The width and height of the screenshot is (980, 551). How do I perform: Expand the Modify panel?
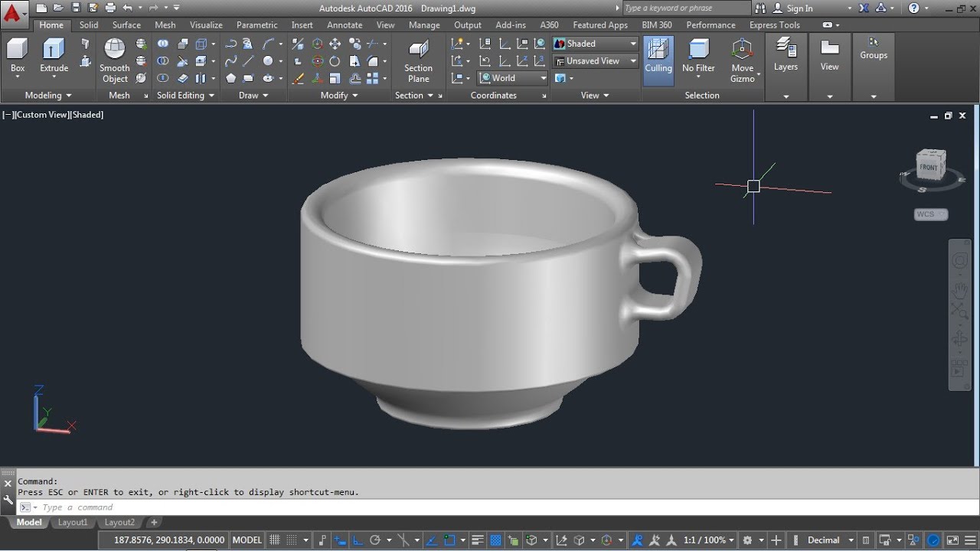coord(338,96)
